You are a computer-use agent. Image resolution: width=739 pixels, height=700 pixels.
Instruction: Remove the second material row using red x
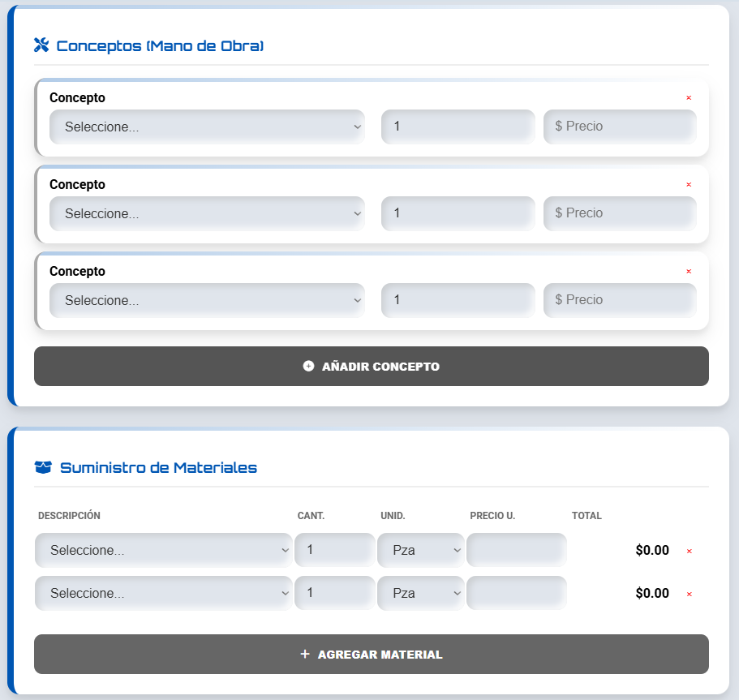(690, 595)
